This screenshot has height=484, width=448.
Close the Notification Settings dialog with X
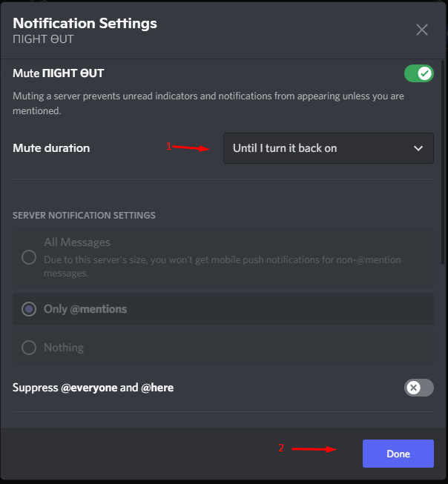(x=422, y=30)
